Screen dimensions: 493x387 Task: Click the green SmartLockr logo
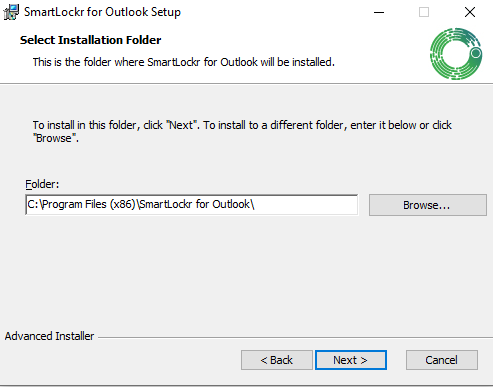pyautogui.click(x=456, y=54)
